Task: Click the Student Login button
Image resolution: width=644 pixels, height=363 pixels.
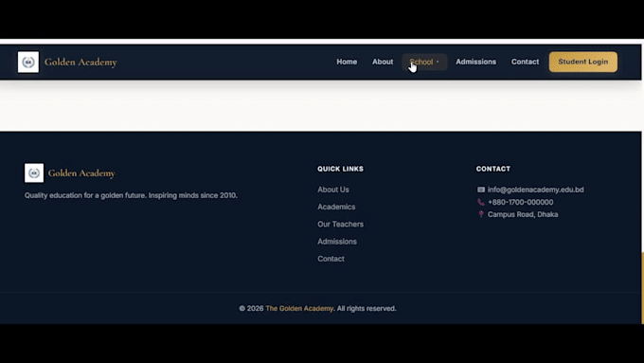Action: pos(583,62)
